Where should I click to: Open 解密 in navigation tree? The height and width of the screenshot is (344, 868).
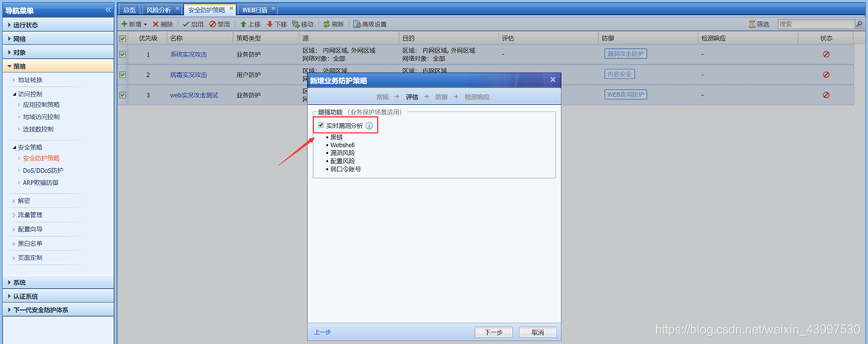[x=24, y=201]
